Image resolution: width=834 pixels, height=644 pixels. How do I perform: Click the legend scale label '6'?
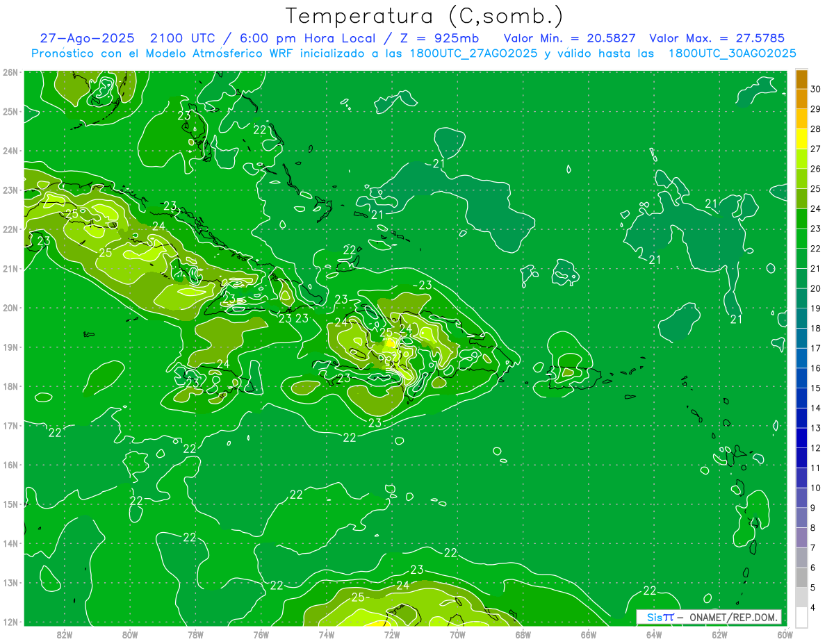(x=813, y=568)
